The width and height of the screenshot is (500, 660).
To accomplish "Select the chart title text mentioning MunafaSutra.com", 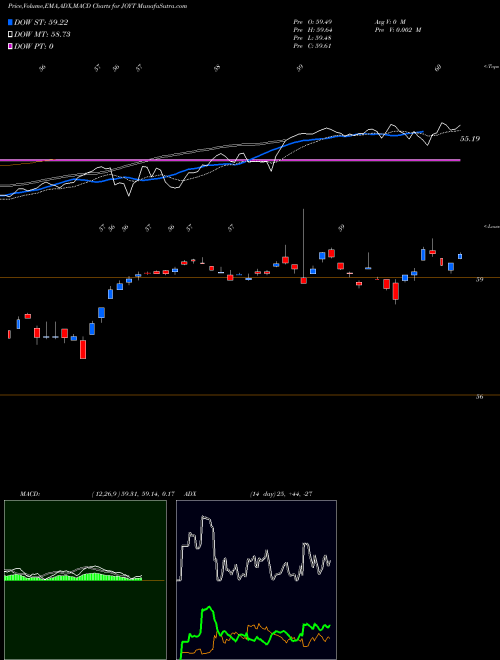I will coord(98,6).
